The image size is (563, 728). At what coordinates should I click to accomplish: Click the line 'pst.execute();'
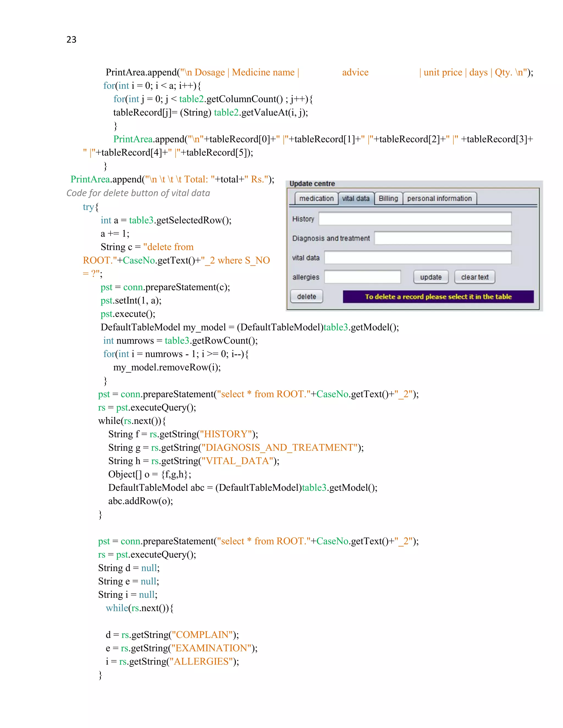pos(128,314)
